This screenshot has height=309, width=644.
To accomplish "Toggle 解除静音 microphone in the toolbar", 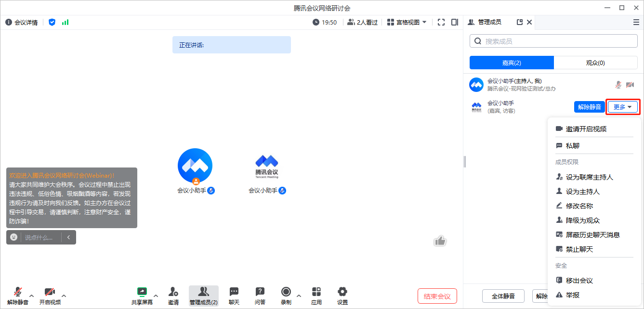I will click(x=18, y=296).
